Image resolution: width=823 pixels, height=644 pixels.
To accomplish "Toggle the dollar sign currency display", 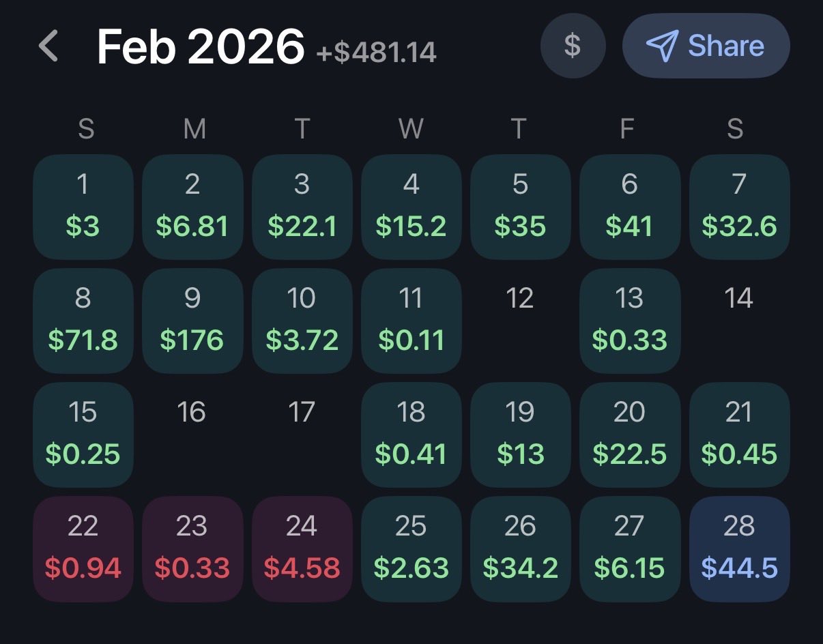I will click(573, 46).
